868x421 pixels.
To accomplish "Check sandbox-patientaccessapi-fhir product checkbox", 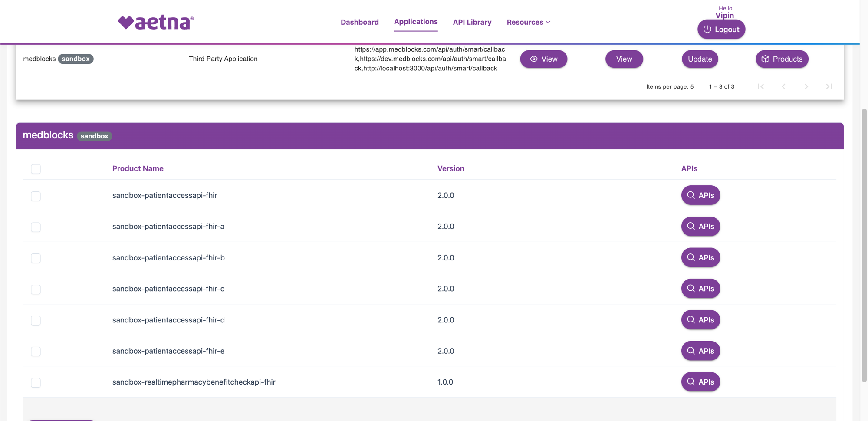I will click(36, 196).
